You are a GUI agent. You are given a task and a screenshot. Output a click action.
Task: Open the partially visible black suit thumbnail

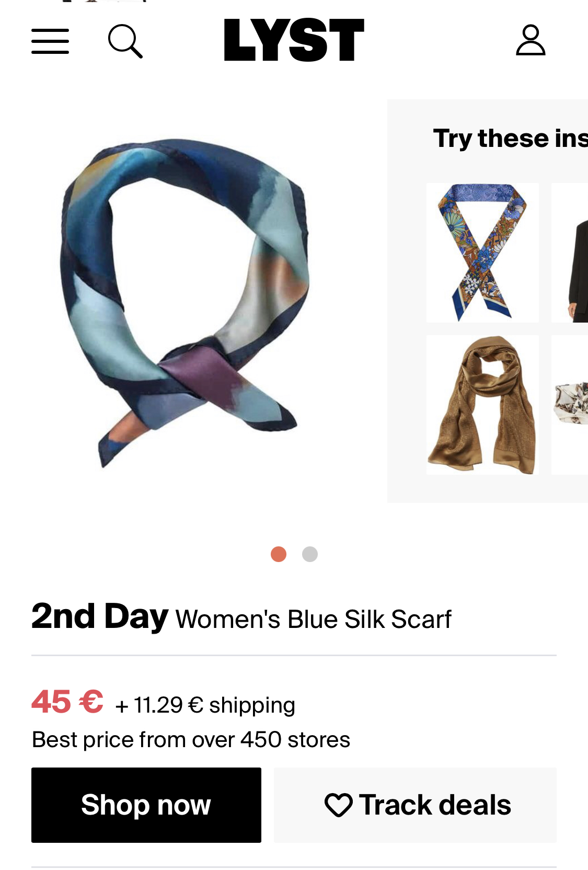570,253
